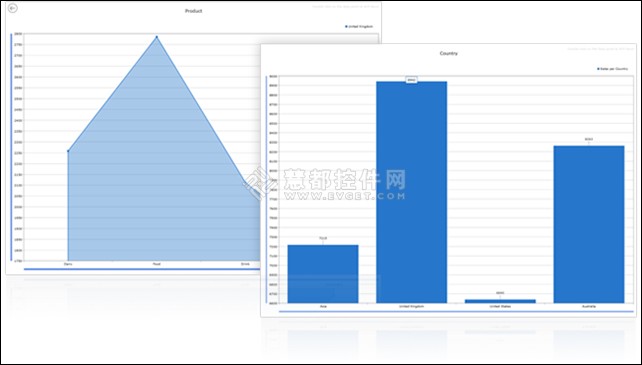Click the United Kingdom axis label
Viewport: 642px width, 365px height.
click(411, 306)
